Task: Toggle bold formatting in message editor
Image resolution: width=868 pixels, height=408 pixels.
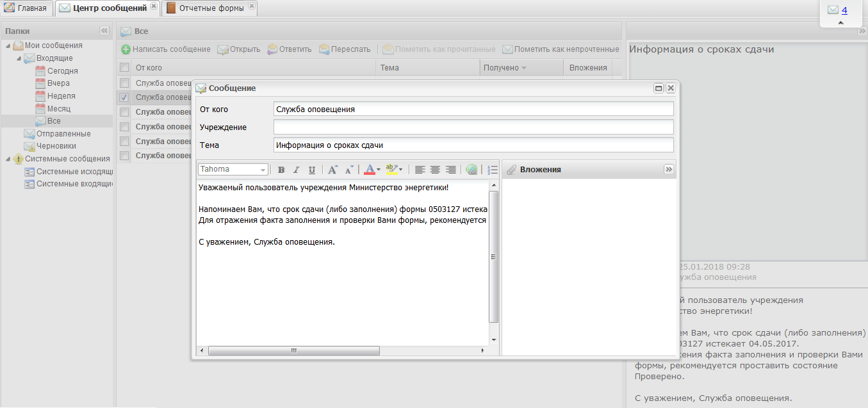Action: coord(281,170)
